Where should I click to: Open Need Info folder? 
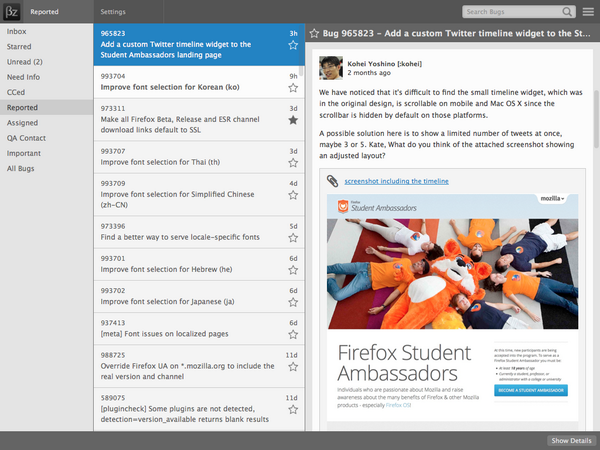pos(46,77)
